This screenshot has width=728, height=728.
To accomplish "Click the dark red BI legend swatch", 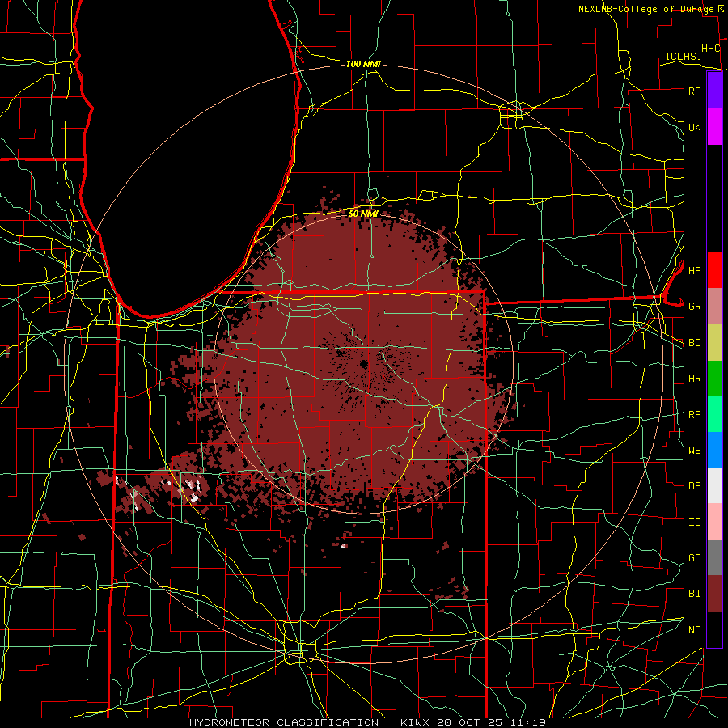I will 714,594.
